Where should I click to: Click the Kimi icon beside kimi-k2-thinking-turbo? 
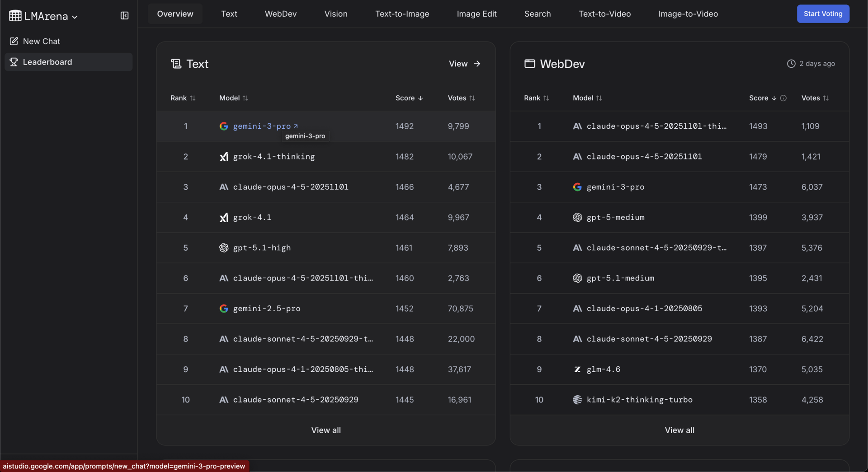pos(577,400)
